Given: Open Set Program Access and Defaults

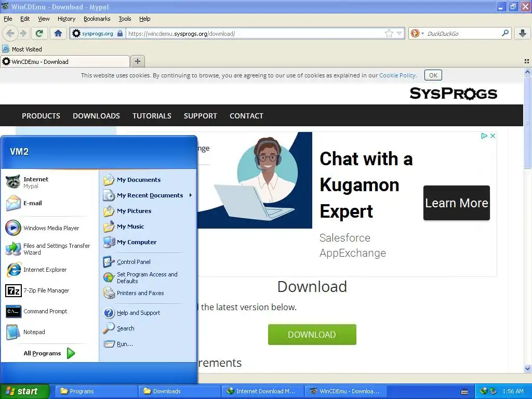Looking at the screenshot, I should 148,277.
